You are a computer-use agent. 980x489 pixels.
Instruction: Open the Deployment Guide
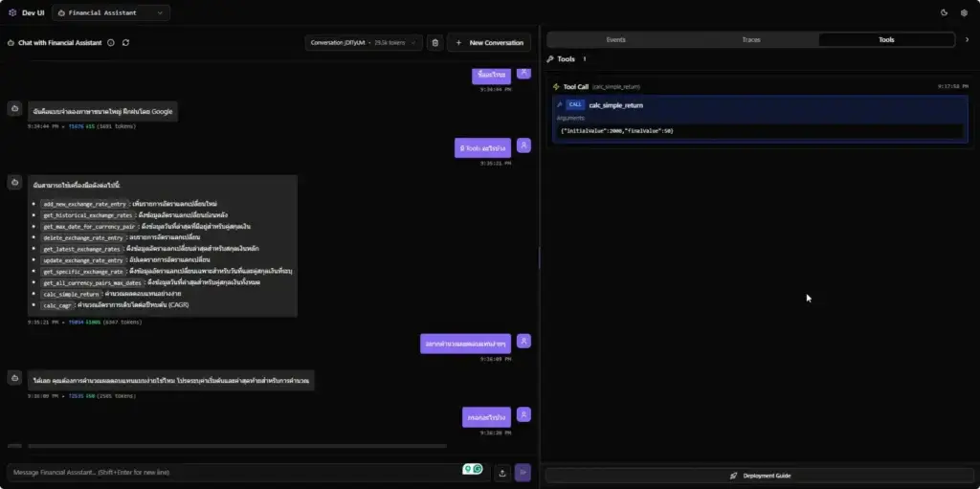[x=760, y=475]
